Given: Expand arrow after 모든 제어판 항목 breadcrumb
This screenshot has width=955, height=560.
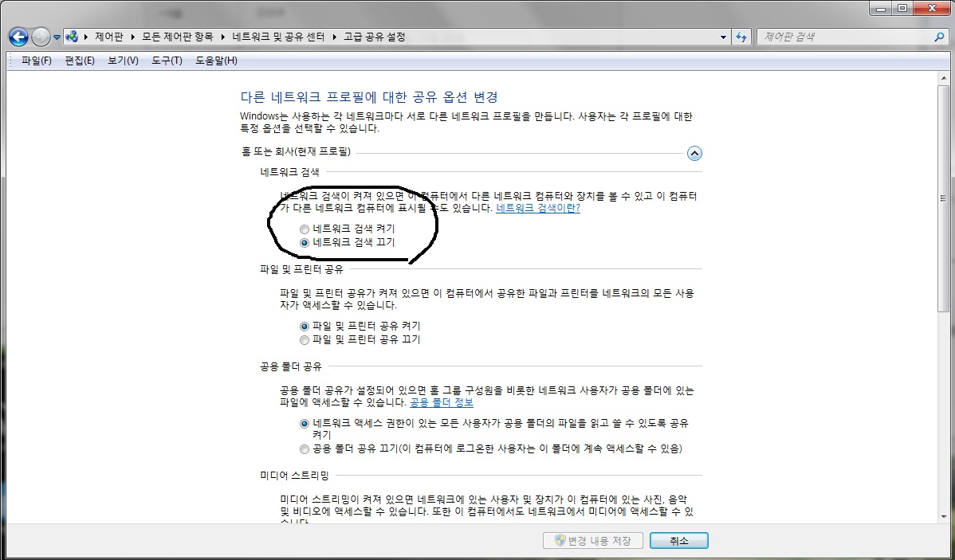Looking at the screenshot, I should (x=223, y=37).
